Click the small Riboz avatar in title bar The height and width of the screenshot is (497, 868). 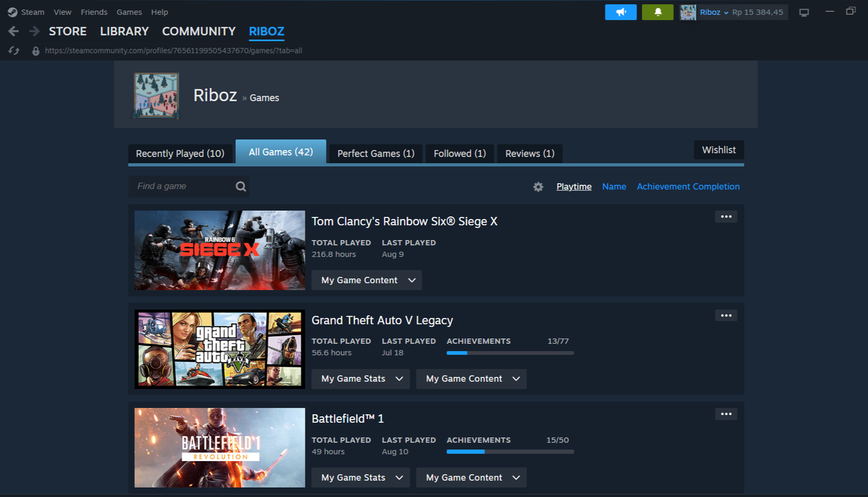688,12
